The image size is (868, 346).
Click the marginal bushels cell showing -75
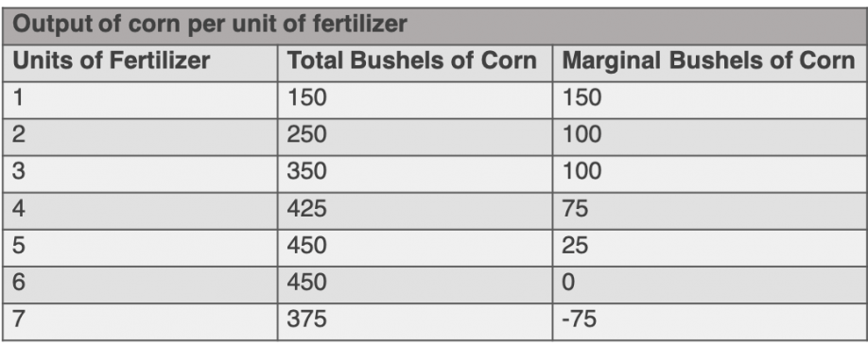click(710, 321)
